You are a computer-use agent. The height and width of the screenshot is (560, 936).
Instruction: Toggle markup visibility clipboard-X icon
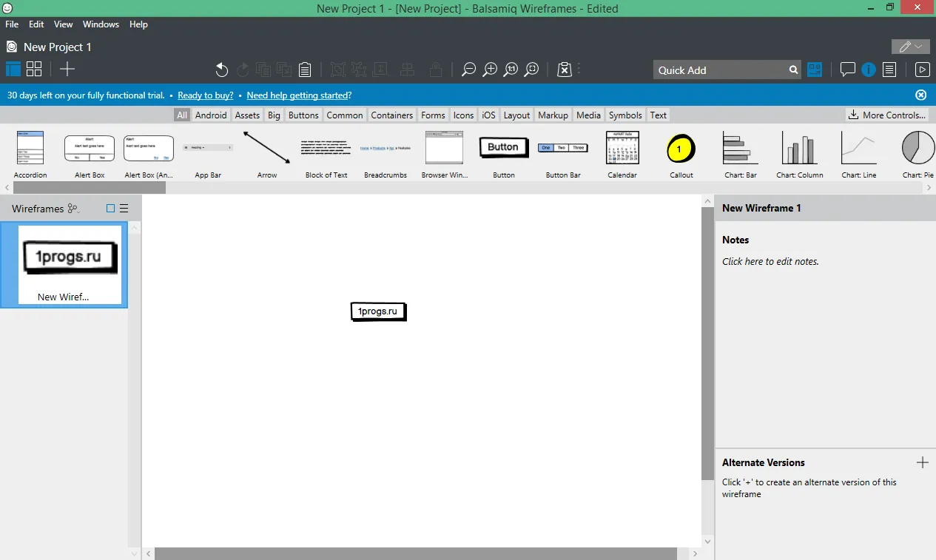pyautogui.click(x=565, y=70)
